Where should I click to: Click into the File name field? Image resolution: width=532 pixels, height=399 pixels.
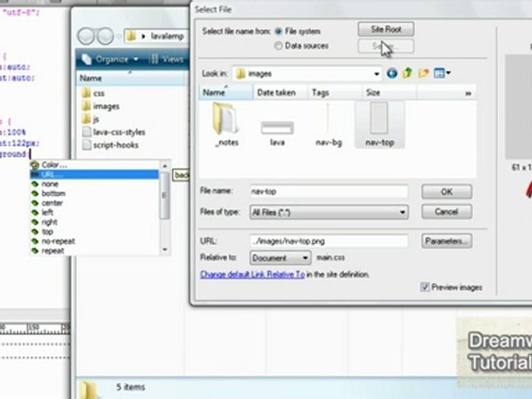tap(329, 191)
